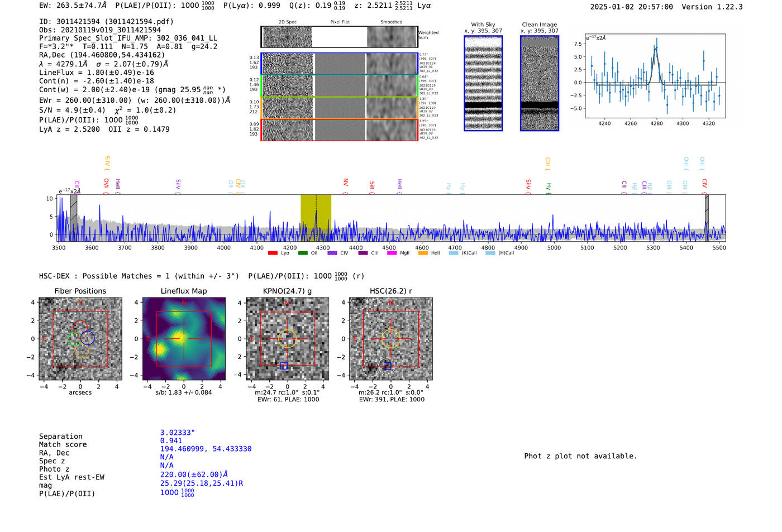Click the Obs: 20210119v019_3011421594 text

pos(100,30)
